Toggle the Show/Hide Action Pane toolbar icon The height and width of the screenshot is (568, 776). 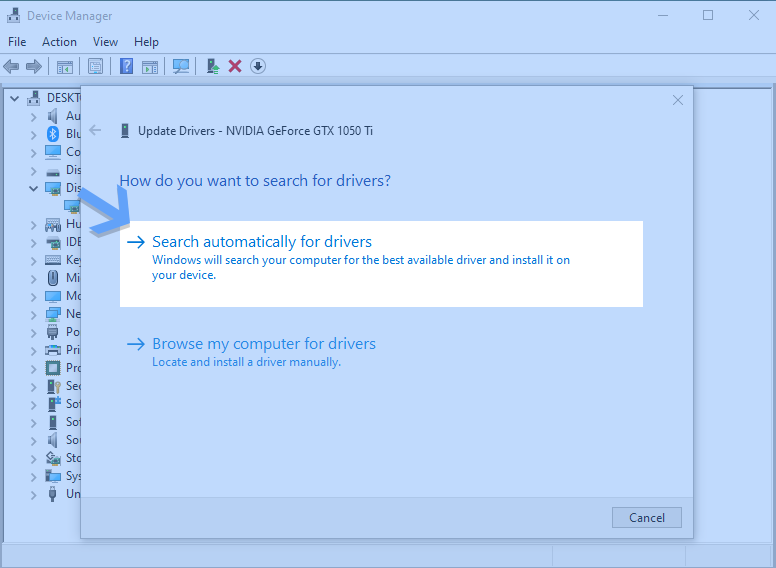pyautogui.click(x=149, y=66)
